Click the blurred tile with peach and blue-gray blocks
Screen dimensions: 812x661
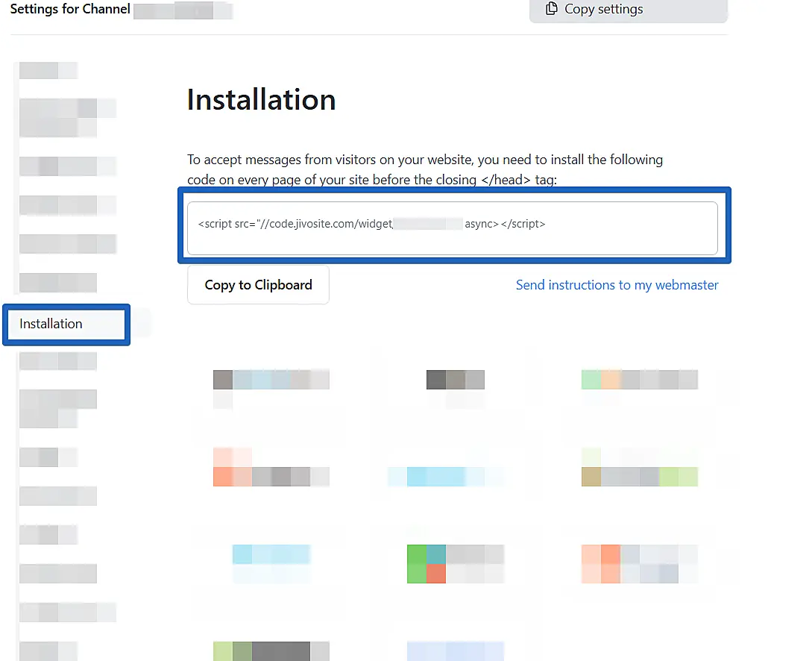(639, 564)
